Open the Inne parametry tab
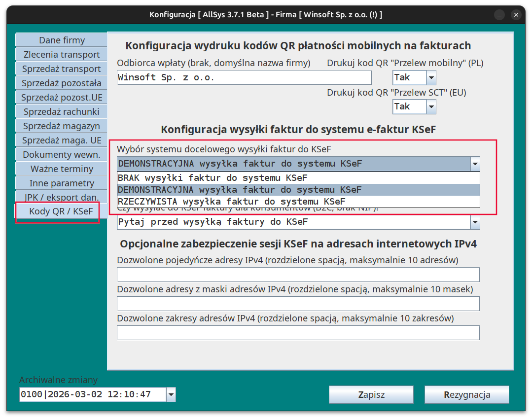Image resolution: width=532 pixels, height=419 pixels. point(62,183)
